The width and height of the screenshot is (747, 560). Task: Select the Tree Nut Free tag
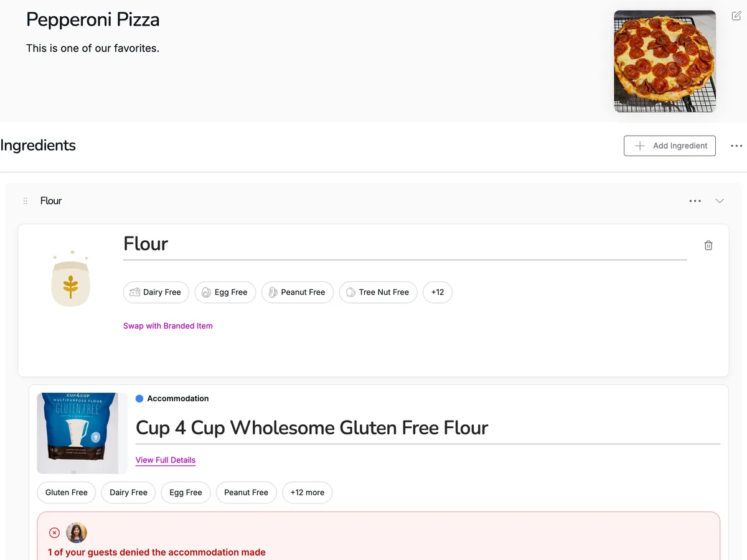pos(378,292)
